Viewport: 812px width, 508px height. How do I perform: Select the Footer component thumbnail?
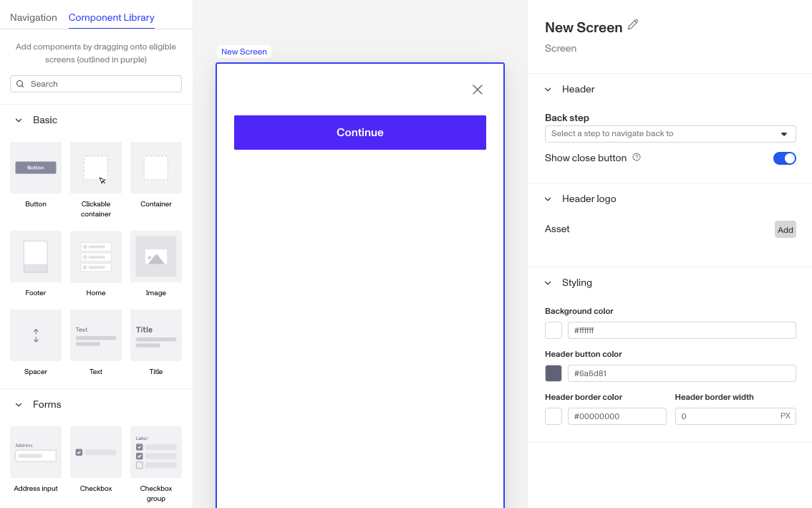(x=36, y=257)
